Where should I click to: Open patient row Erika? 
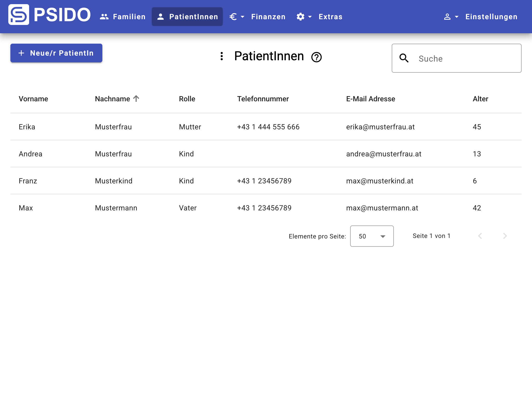(266, 127)
